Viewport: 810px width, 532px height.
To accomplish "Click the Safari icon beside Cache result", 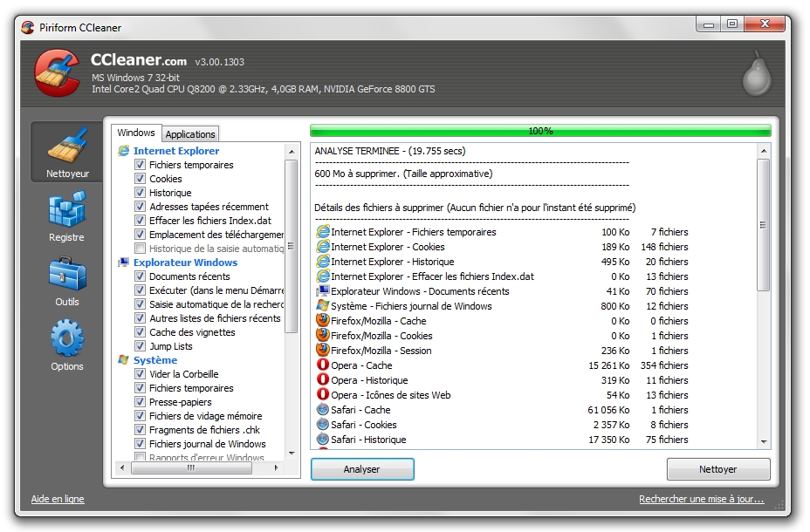I will pos(323,409).
